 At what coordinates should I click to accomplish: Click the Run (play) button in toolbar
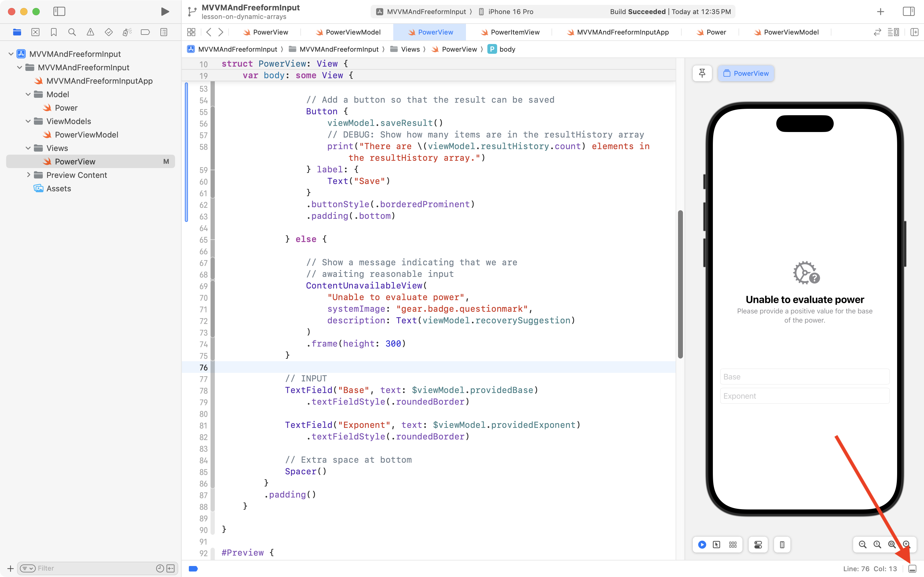pos(165,11)
